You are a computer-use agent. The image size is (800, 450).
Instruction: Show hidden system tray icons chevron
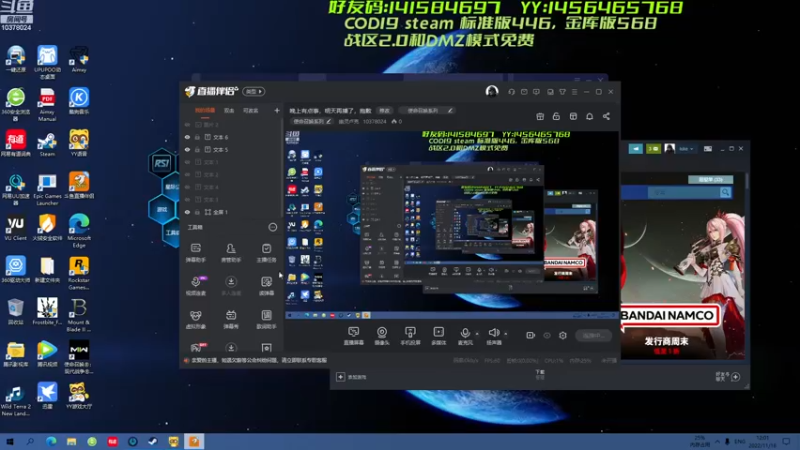[717, 441]
